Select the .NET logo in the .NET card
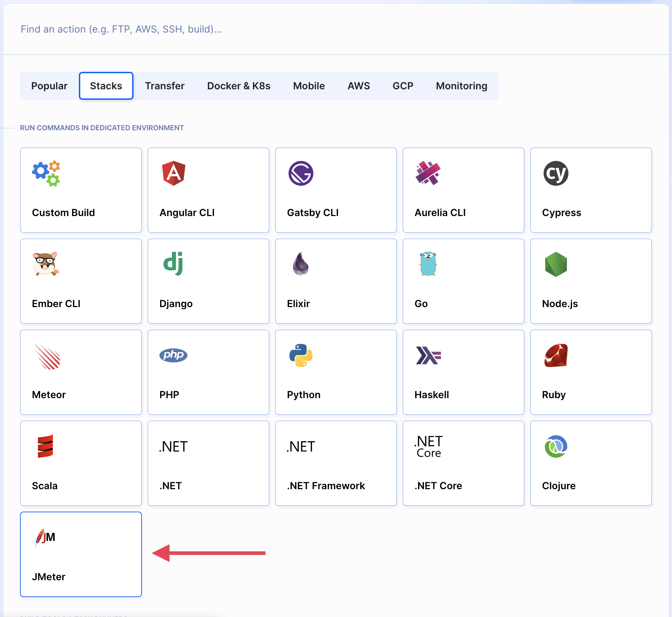 173,447
